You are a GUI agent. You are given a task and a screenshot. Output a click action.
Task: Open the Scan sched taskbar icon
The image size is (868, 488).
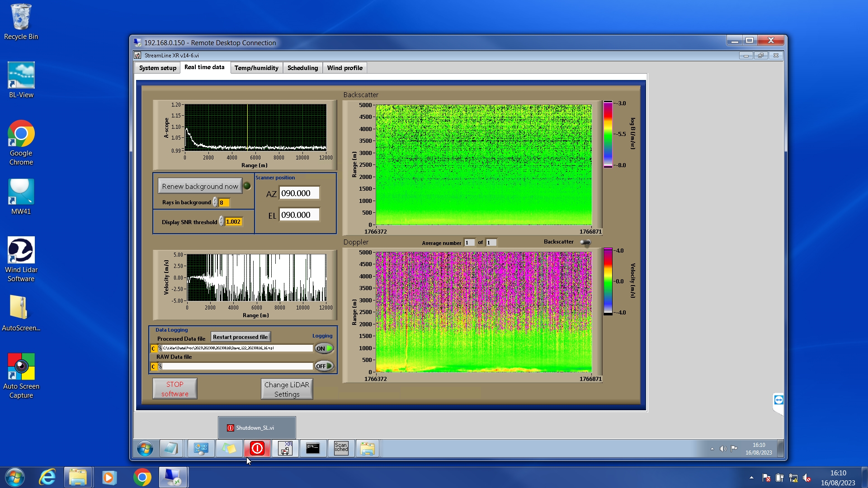point(341,448)
